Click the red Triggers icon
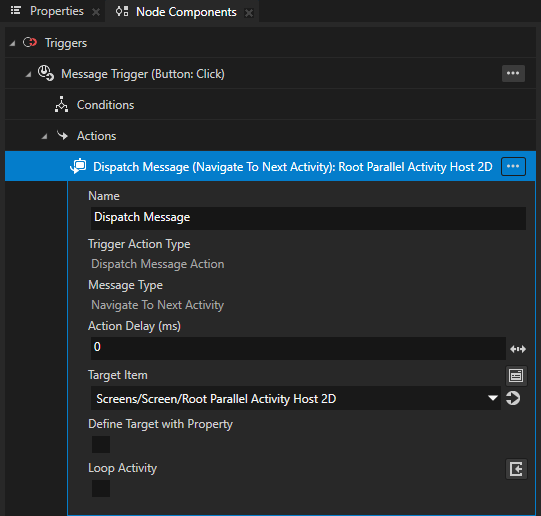Screen dimensions: 541x516 (x=30, y=43)
